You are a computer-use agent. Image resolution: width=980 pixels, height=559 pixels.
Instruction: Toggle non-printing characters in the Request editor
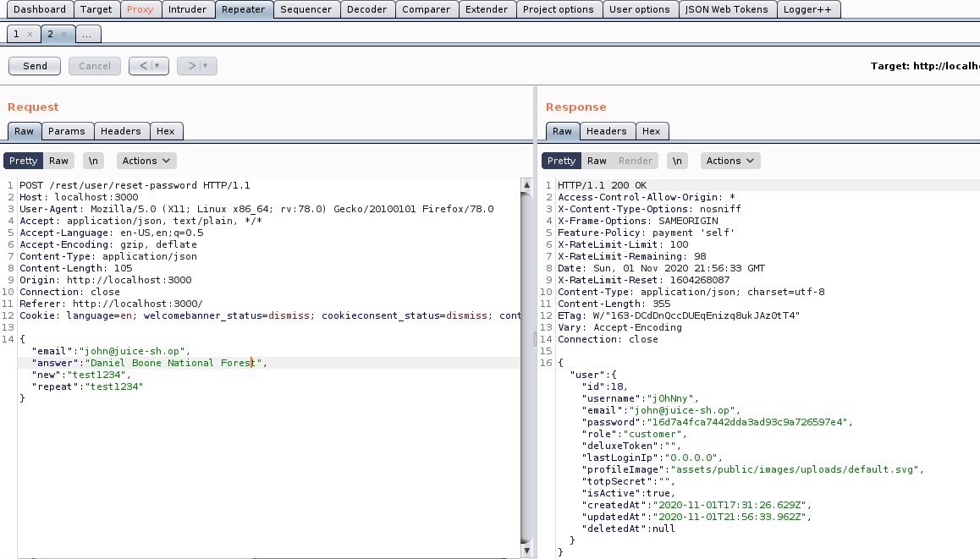93,160
